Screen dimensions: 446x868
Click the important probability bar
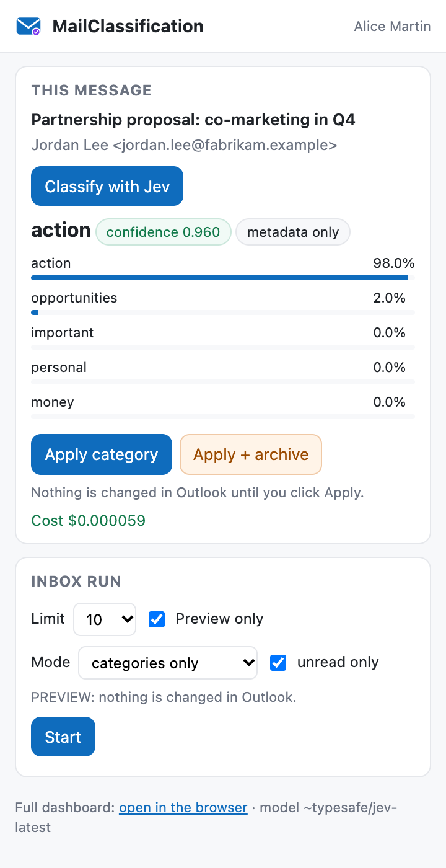click(223, 347)
